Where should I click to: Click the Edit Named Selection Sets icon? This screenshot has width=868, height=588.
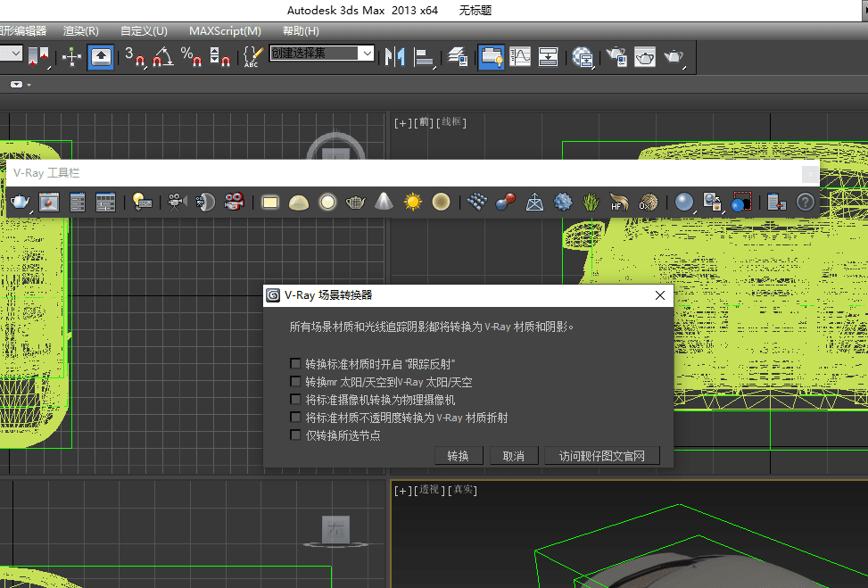tap(252, 56)
